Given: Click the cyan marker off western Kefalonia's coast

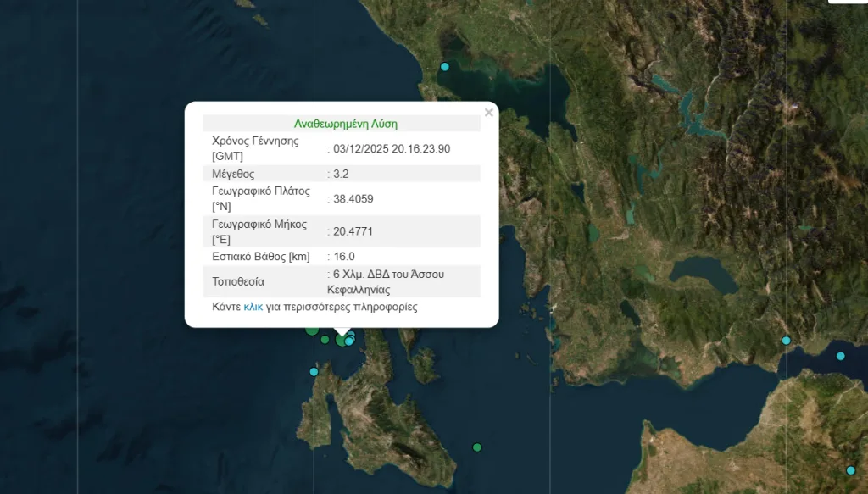Looking at the screenshot, I should coord(314,371).
